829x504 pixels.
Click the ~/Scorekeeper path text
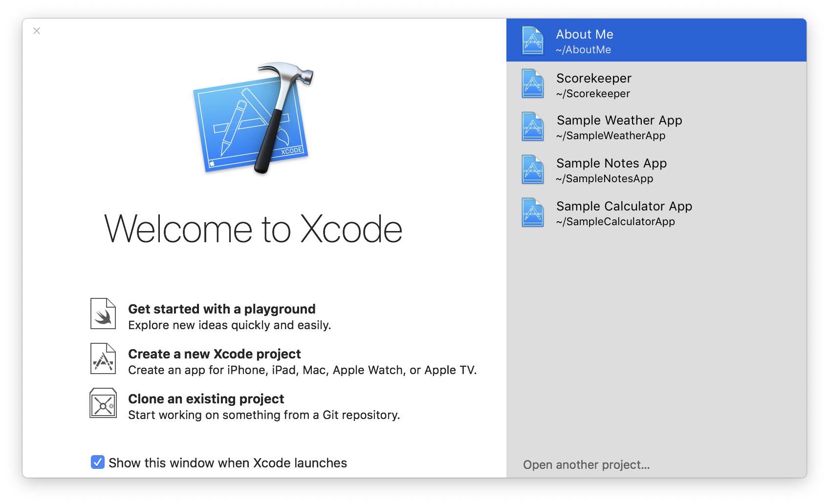[x=593, y=94]
